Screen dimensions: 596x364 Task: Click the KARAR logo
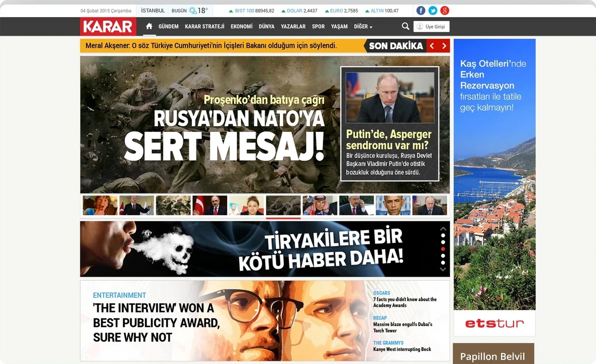[x=108, y=27]
